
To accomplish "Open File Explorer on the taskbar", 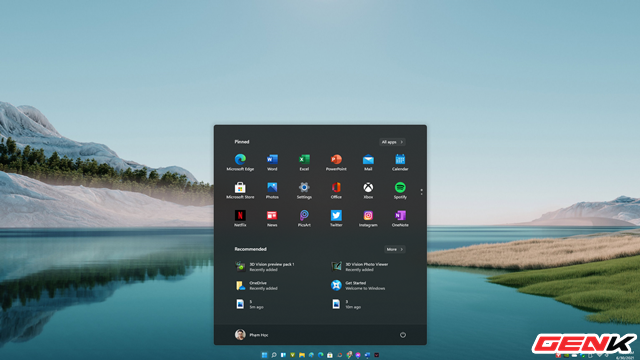I will pyautogui.click(x=302, y=355).
